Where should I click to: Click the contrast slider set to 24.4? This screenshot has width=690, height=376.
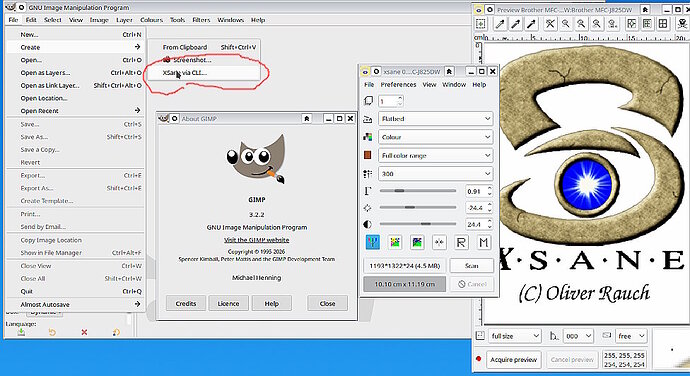pos(418,224)
